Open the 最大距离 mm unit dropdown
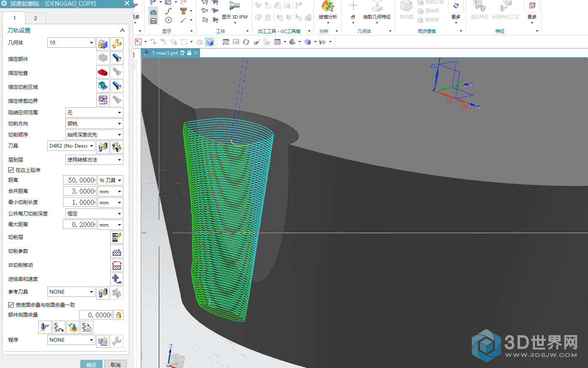This screenshot has width=588, height=368. coord(110,225)
